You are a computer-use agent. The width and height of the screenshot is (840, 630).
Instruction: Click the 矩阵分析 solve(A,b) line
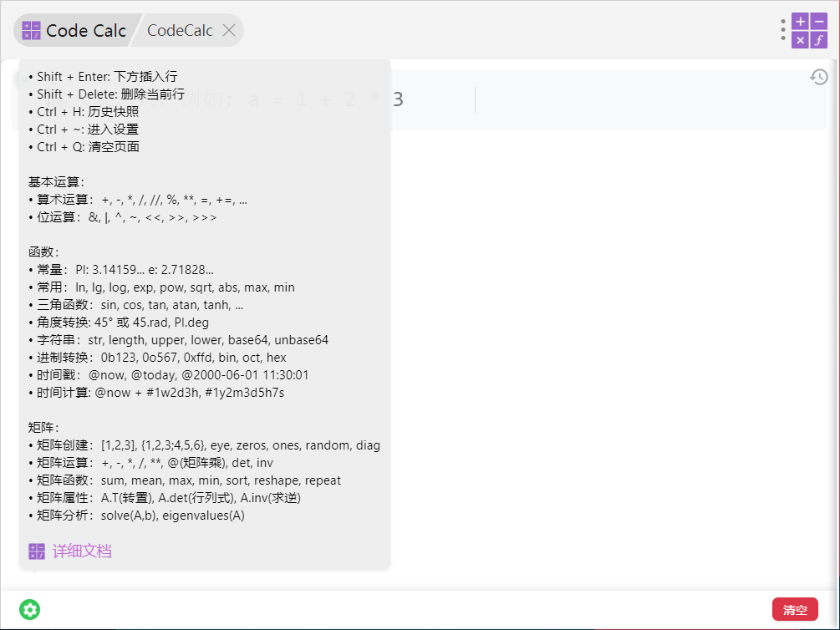tap(136, 516)
